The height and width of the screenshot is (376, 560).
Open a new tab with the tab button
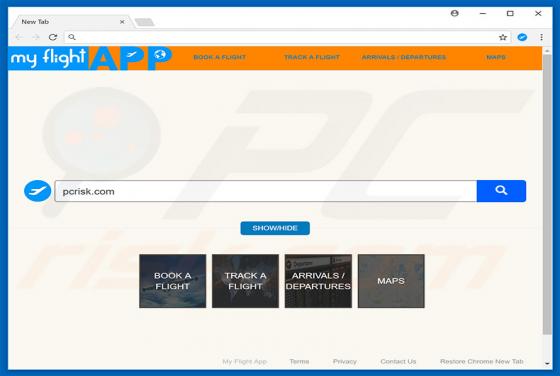pyautogui.click(x=144, y=22)
